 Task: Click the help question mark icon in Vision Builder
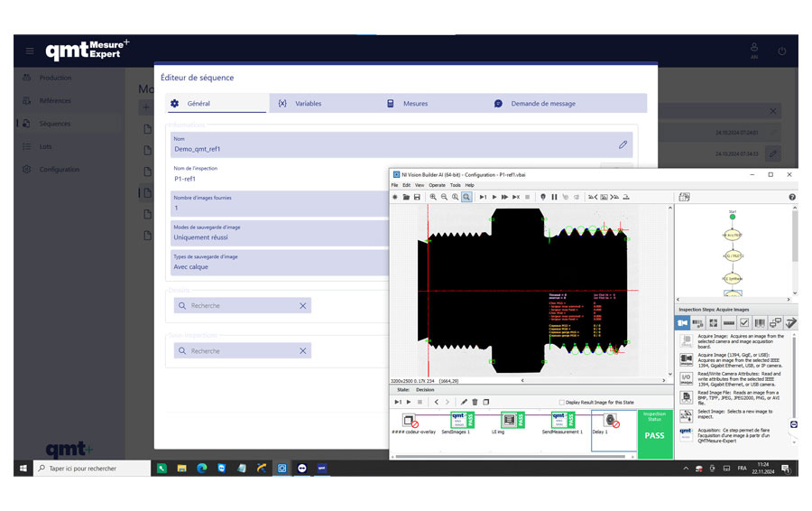coord(792,197)
